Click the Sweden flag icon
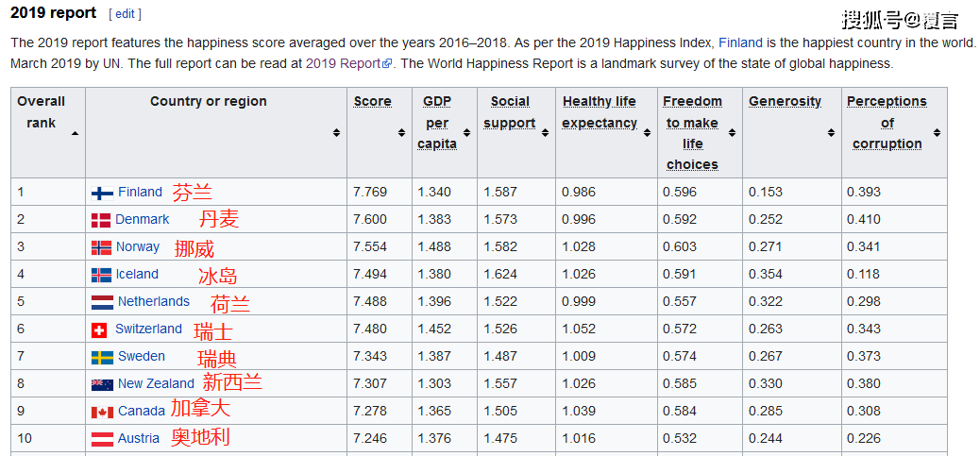 point(102,357)
